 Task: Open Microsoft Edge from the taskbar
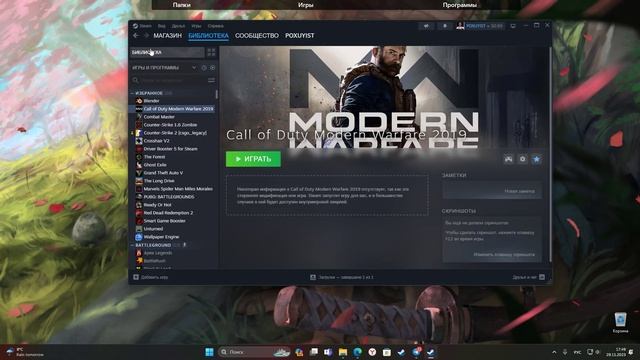(358, 352)
